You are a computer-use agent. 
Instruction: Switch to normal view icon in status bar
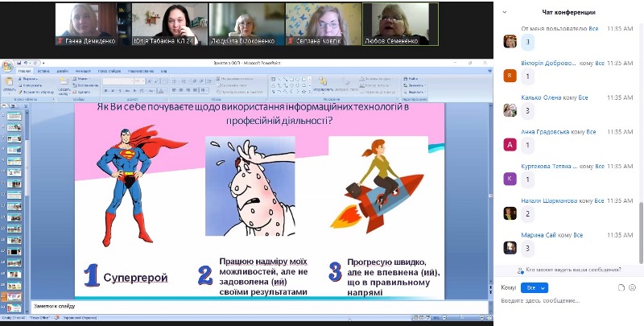tap(415, 317)
